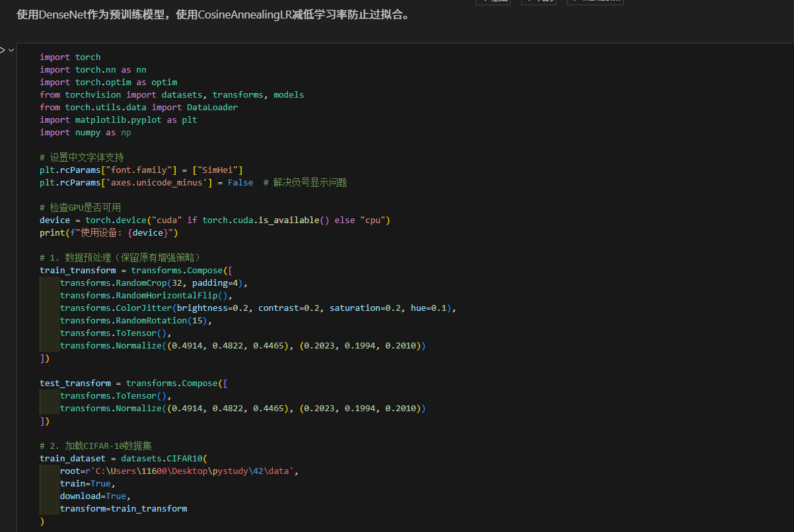Viewport: 794px width, 532px height.
Task: Click the 'train_dataset = datasets.CIFAR10(' line
Action: click(124, 458)
